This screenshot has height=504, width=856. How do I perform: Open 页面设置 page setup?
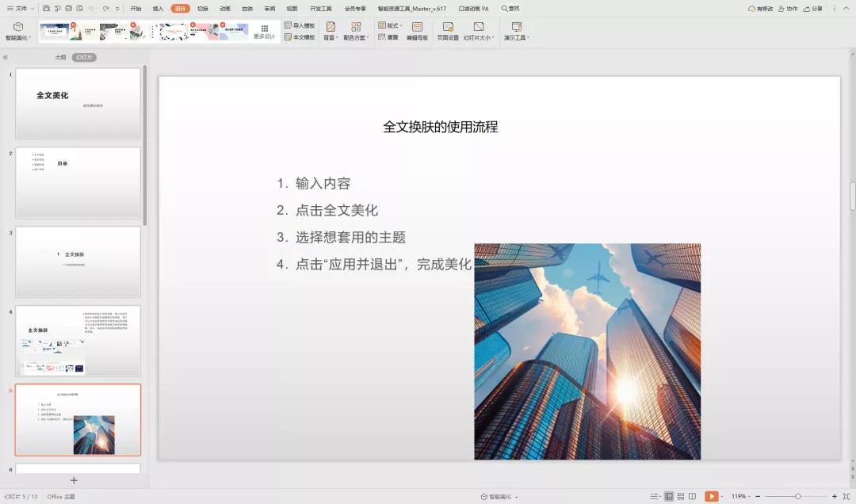448,32
